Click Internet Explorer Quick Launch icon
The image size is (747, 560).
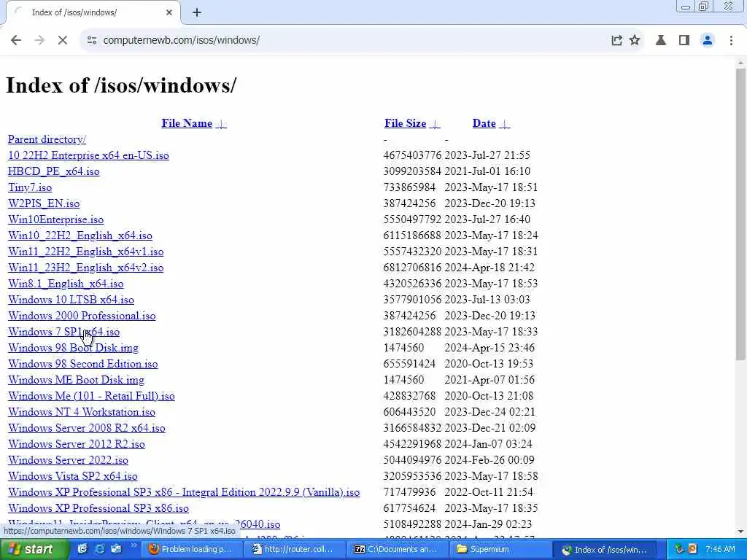click(99, 550)
